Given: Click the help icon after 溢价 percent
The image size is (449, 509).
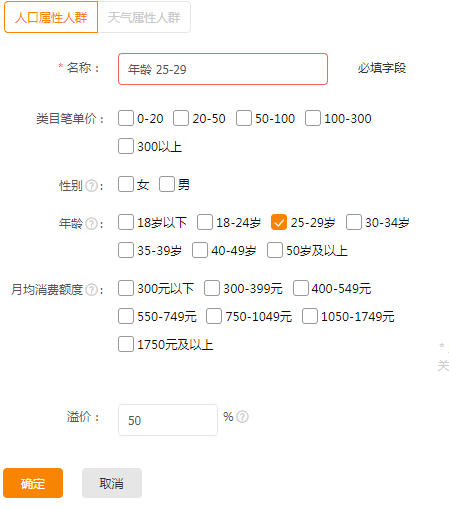Looking at the screenshot, I should pyautogui.click(x=242, y=417).
